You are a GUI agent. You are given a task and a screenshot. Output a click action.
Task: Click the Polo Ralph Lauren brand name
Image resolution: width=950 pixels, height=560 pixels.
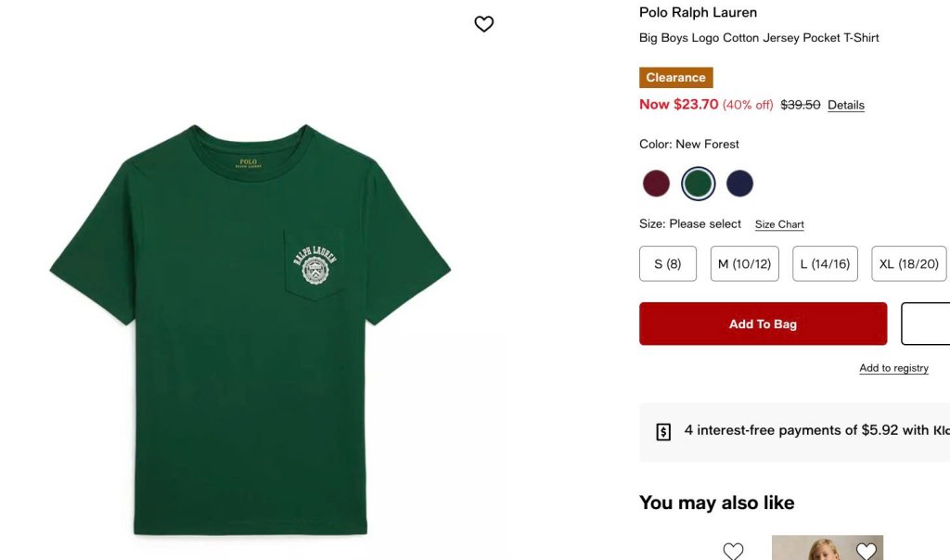coord(698,12)
